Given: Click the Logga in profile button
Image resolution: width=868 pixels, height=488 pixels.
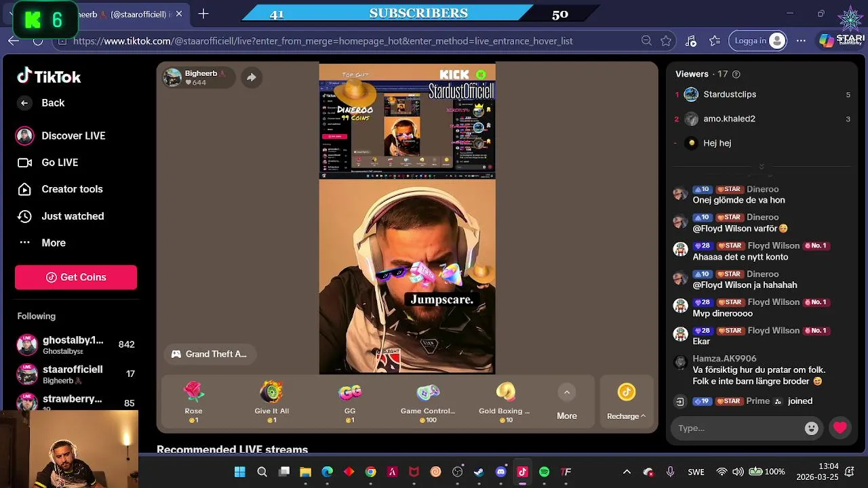Looking at the screenshot, I should 759,41.
